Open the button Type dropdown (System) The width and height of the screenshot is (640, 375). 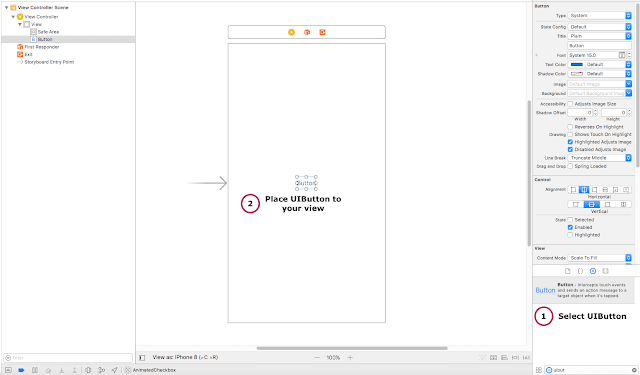[x=600, y=16]
